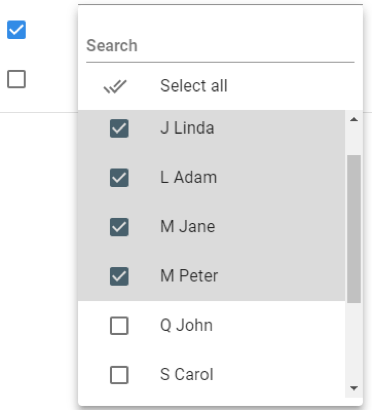The image size is (372, 410).
Task: Uncheck the J Linda checkbox
Action: [x=119, y=128]
